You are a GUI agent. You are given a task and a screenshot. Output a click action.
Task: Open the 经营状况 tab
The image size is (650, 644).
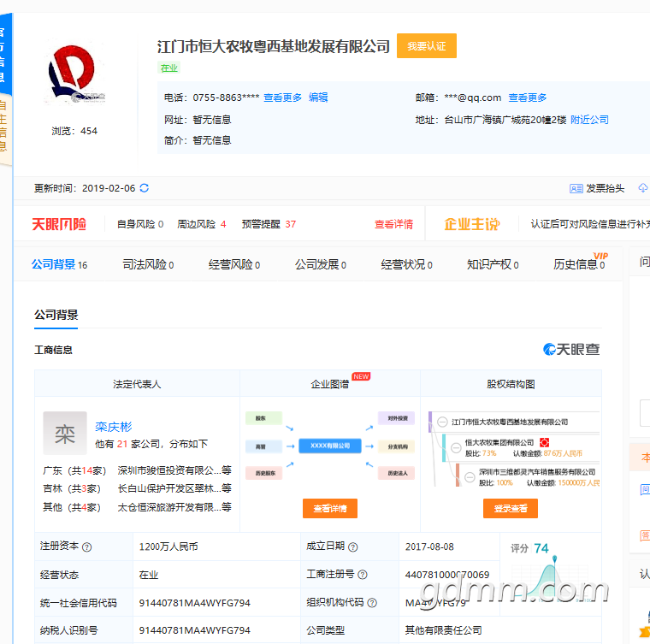[406, 264]
